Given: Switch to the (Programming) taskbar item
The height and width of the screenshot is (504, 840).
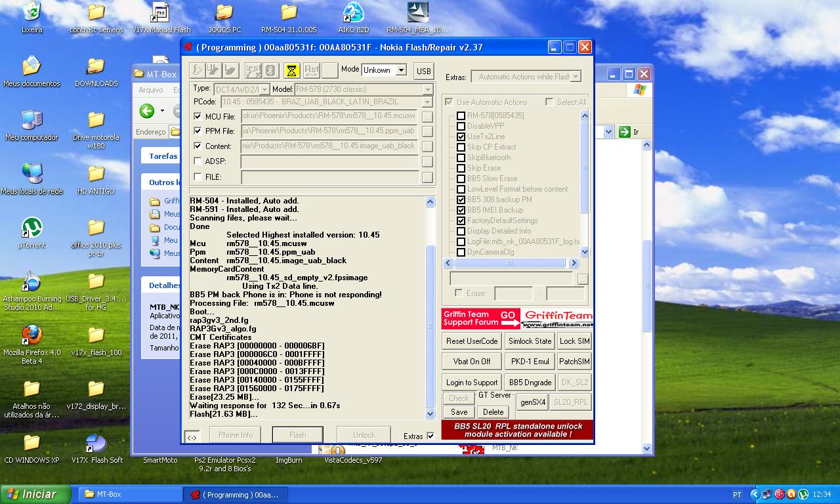Looking at the screenshot, I should point(235,494).
